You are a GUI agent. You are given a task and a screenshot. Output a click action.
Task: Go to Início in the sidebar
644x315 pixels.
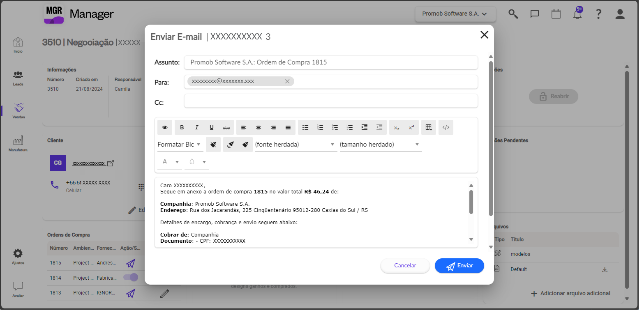tap(18, 45)
